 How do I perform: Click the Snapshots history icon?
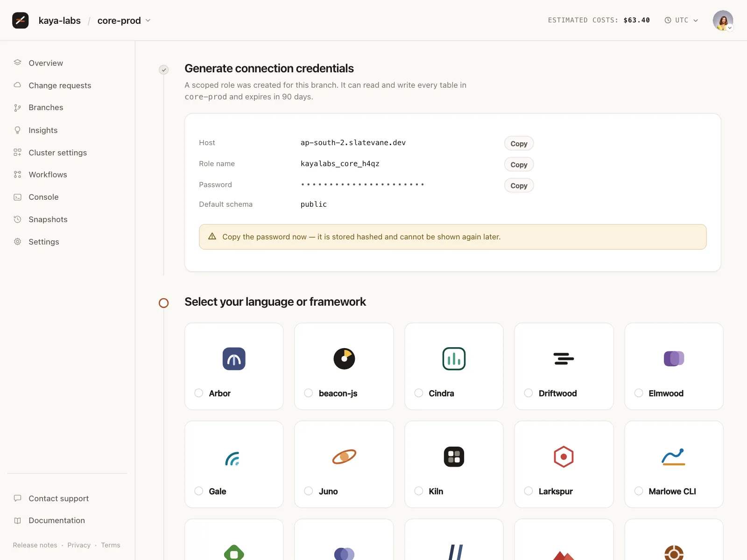18,219
